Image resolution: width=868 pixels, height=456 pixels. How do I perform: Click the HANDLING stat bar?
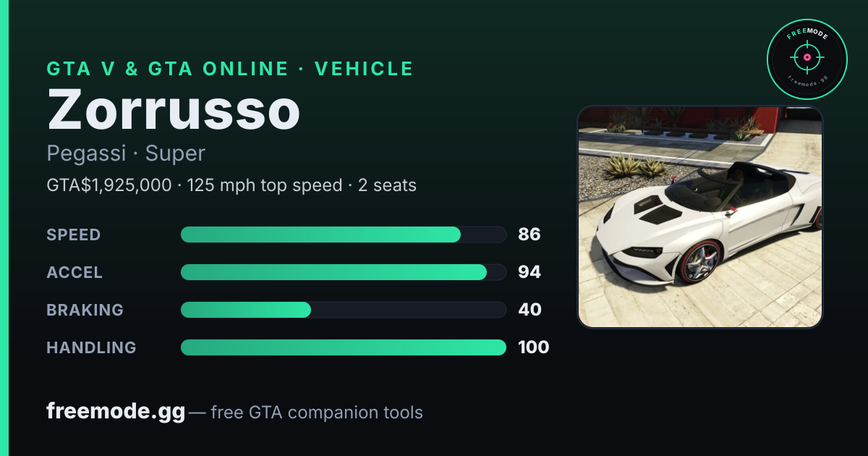344,347
